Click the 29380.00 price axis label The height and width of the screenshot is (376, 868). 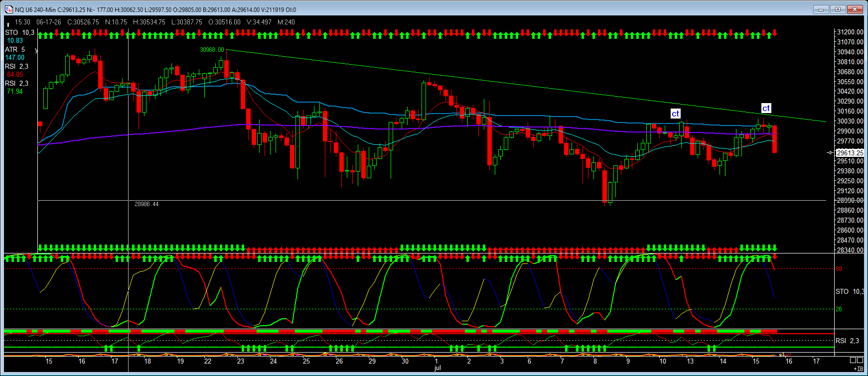click(850, 171)
